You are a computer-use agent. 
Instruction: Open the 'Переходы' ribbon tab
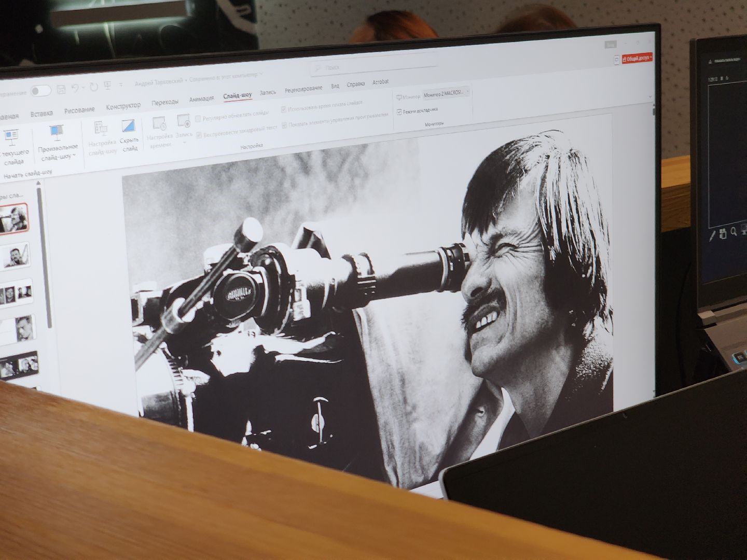click(x=164, y=102)
